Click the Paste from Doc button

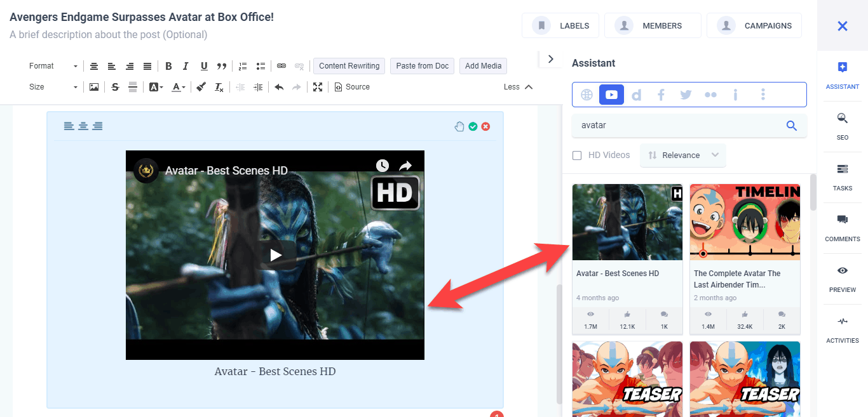[x=423, y=66]
